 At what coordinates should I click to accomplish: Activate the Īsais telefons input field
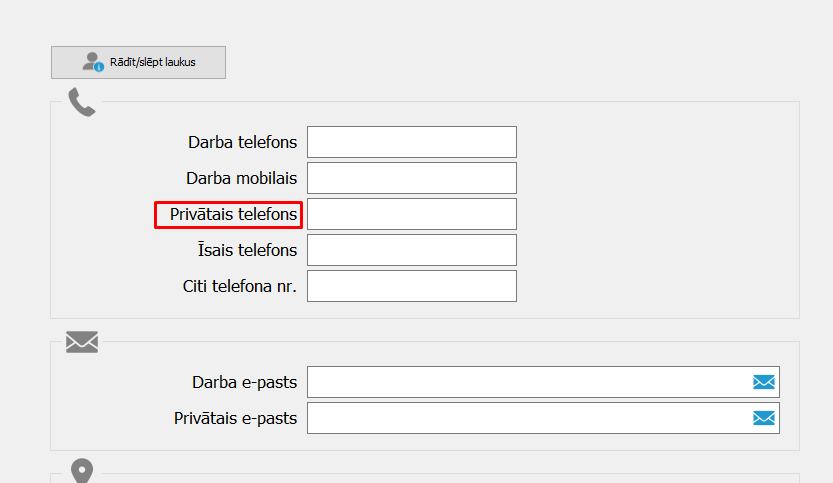[x=412, y=250]
